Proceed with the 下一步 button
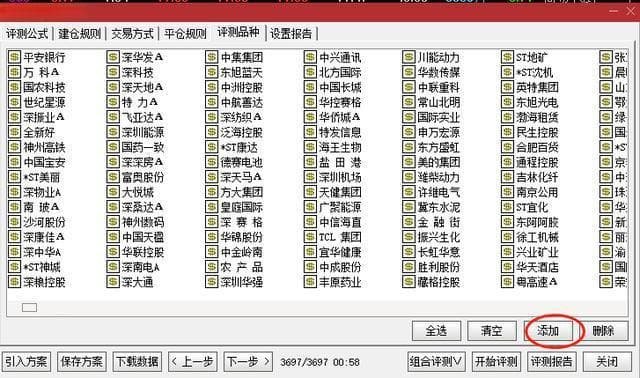The height and width of the screenshot is (378, 640). click(248, 362)
